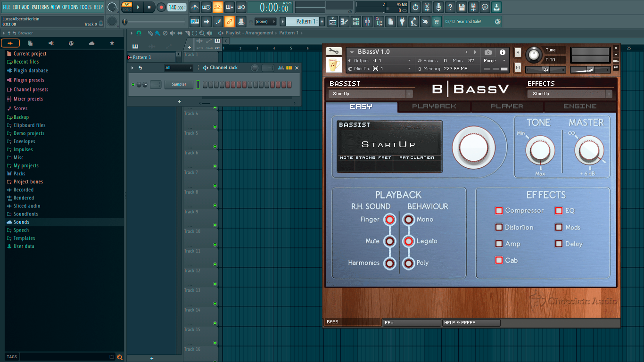Toggle the metronome icon
This screenshot has height=362, width=644.
click(x=195, y=7)
